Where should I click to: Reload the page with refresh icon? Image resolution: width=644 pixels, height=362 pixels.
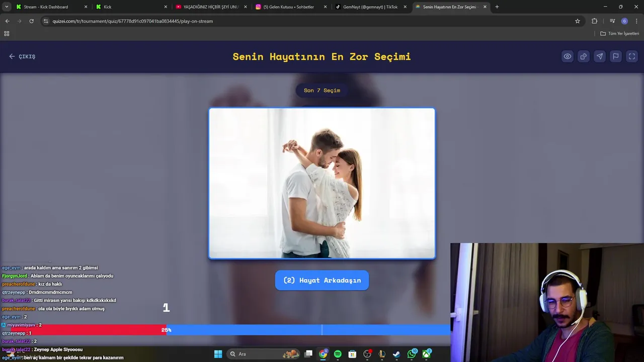coord(31,21)
